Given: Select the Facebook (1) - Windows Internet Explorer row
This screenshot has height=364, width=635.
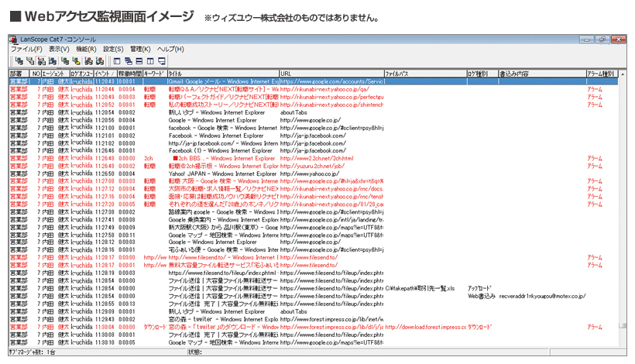Looking at the screenshot, I should (314, 150).
